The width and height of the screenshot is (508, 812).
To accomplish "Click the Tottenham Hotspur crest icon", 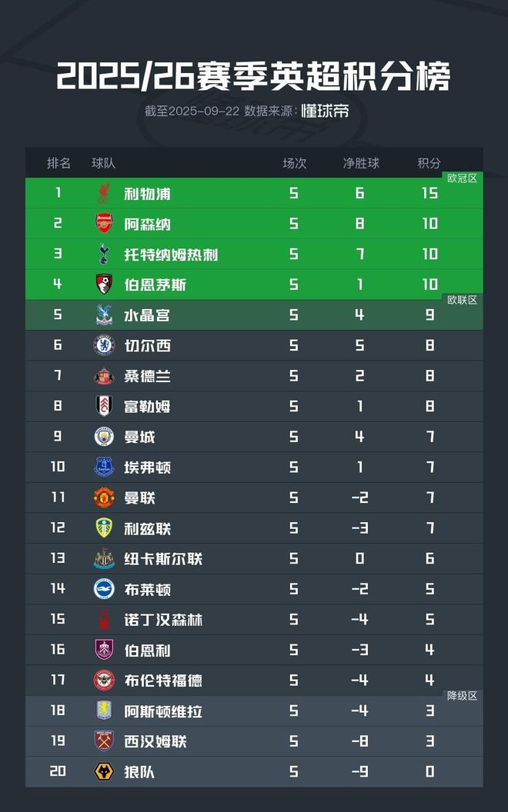I will [103, 254].
